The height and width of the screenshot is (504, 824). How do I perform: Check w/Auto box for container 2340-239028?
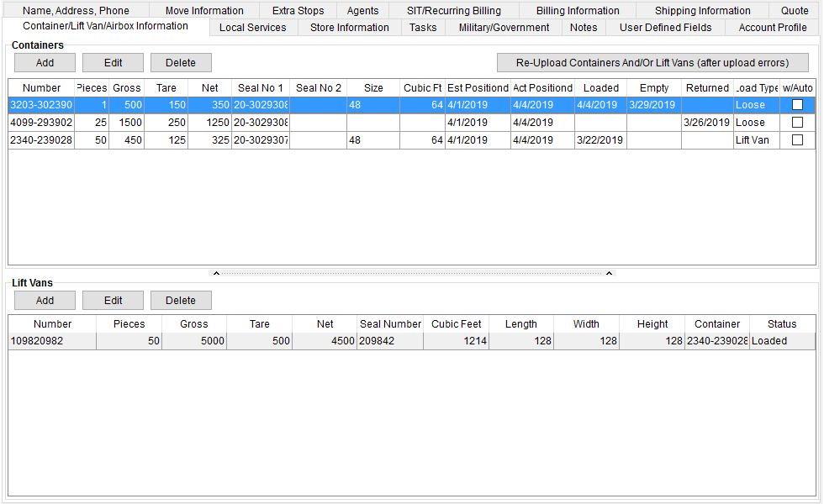click(x=797, y=140)
